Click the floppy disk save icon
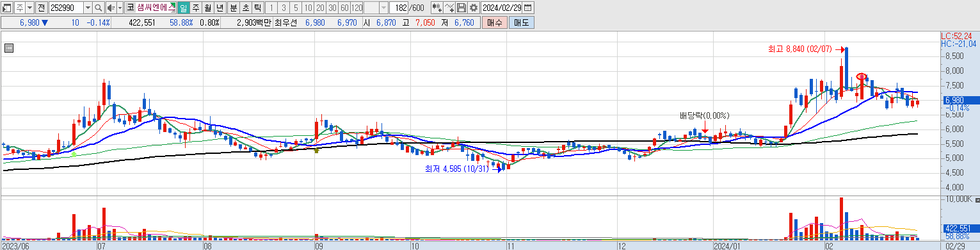 [462, 8]
